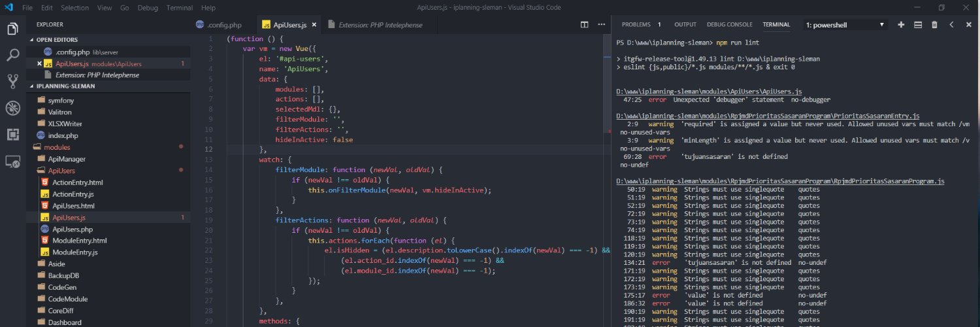This screenshot has width=980, height=327.
Task: Switch to the OUTPUT panel tab
Action: 685,24
